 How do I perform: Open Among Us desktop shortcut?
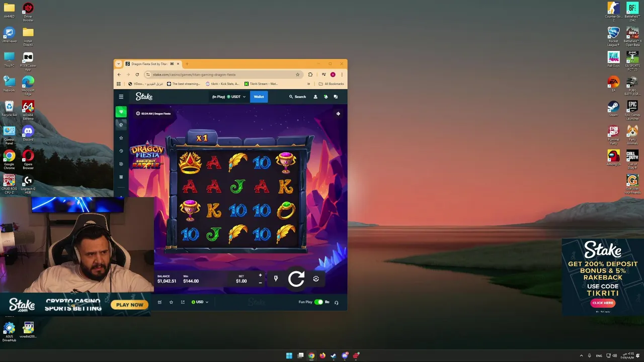pyautogui.click(x=613, y=158)
